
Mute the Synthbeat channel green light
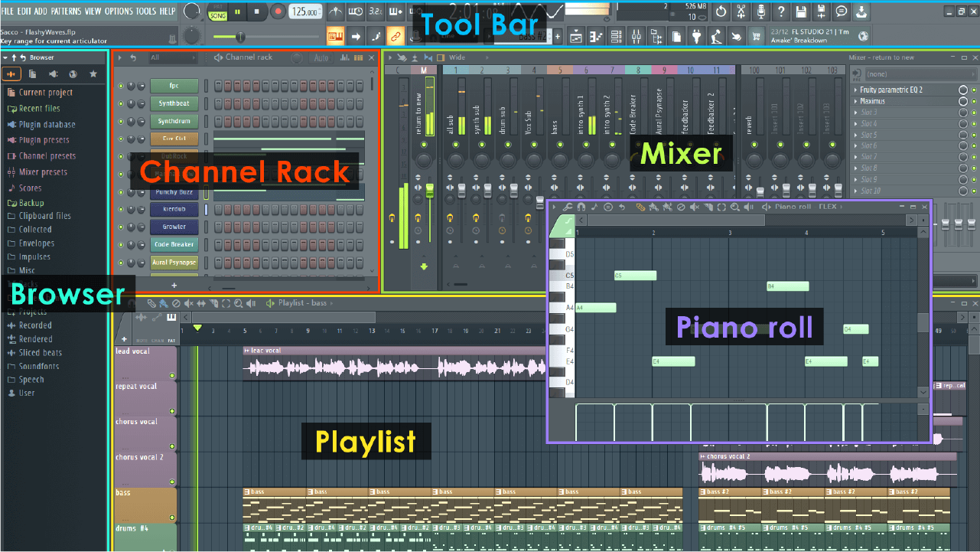120,103
